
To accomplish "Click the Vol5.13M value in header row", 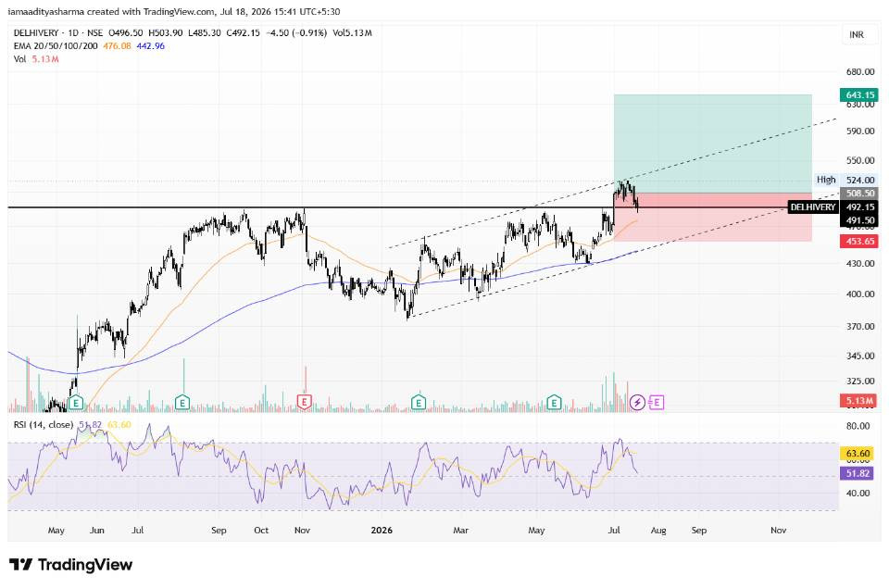I will pyautogui.click(x=352, y=33).
